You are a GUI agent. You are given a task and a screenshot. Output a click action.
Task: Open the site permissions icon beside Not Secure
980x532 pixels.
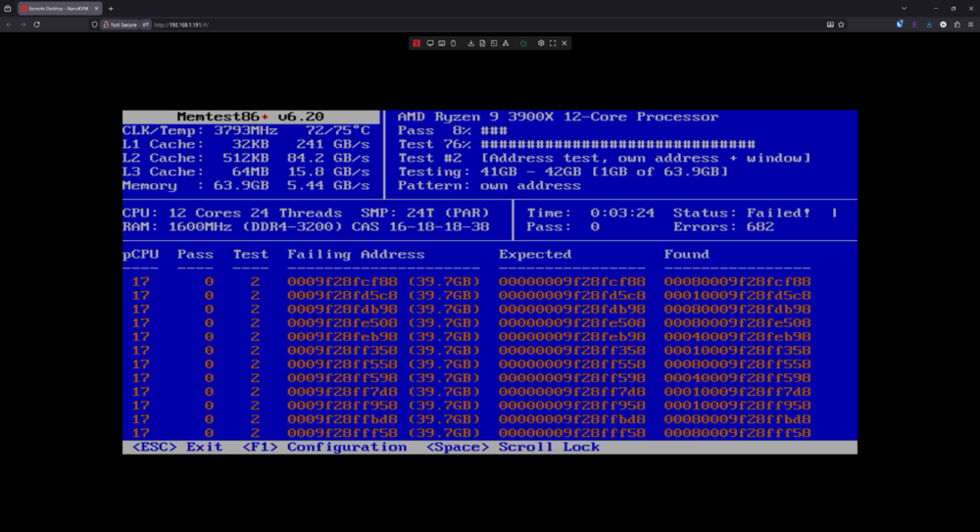coord(145,24)
